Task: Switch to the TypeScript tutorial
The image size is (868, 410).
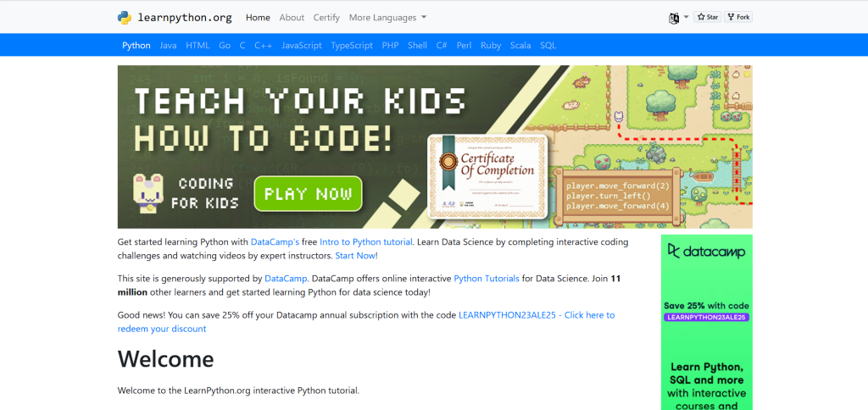Action: pos(352,46)
